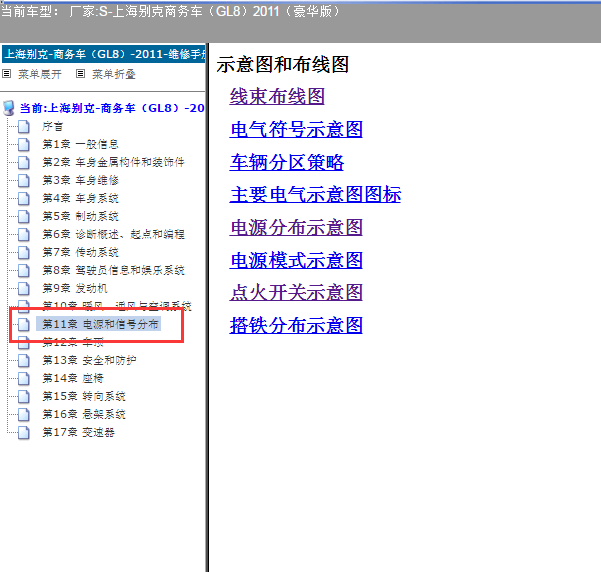Open the 搭铁分布示意图 link

coord(296,325)
